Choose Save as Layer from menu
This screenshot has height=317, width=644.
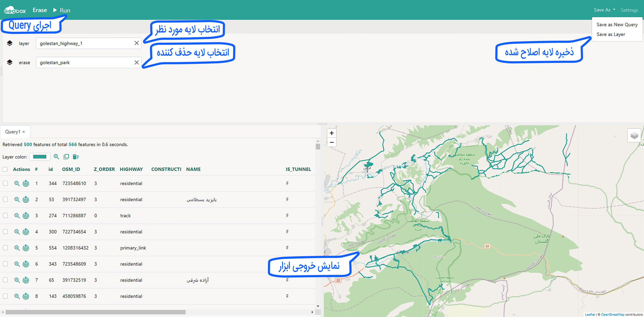(611, 34)
